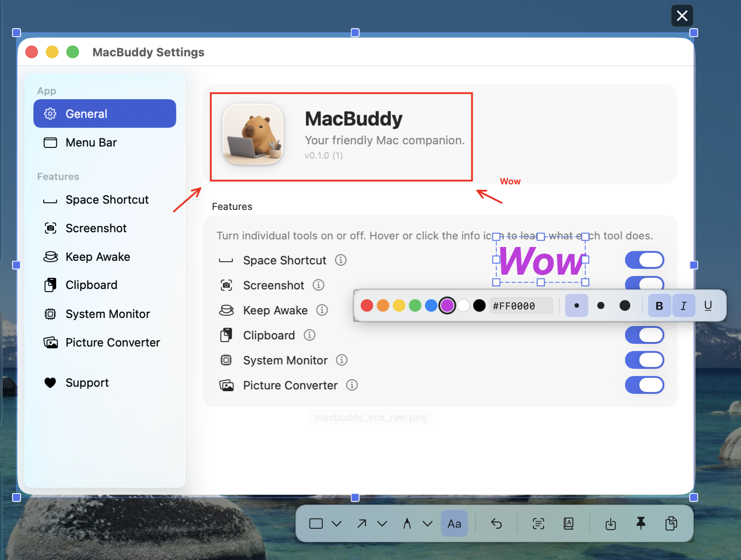Toggle the Screenshot feature switch
The height and width of the screenshot is (560, 741).
click(x=645, y=283)
